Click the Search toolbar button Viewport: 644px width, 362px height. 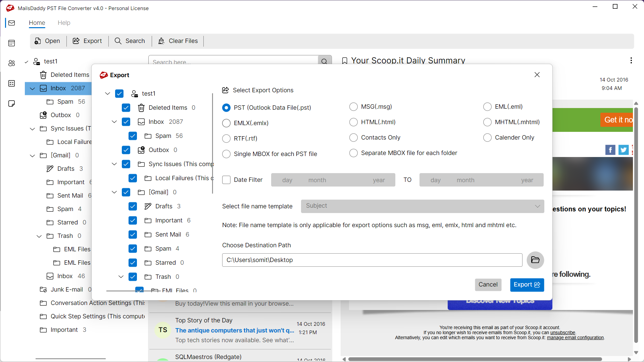pyautogui.click(x=130, y=41)
